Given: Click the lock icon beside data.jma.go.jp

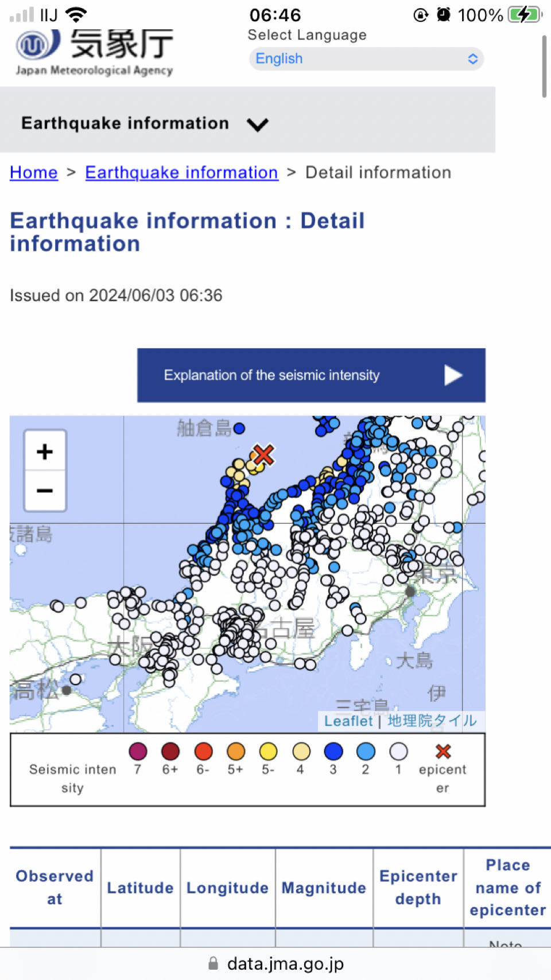Looking at the screenshot, I should click(213, 963).
